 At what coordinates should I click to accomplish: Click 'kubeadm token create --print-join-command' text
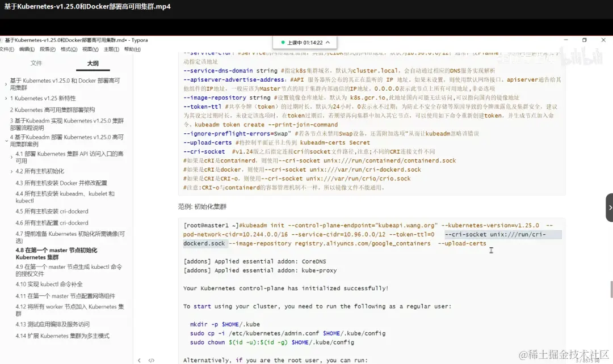tap(266, 125)
